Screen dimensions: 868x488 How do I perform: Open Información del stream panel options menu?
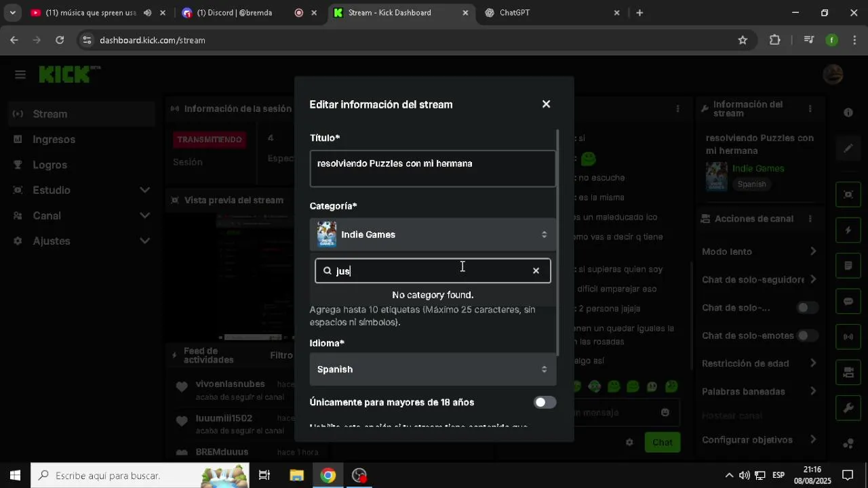click(x=810, y=108)
